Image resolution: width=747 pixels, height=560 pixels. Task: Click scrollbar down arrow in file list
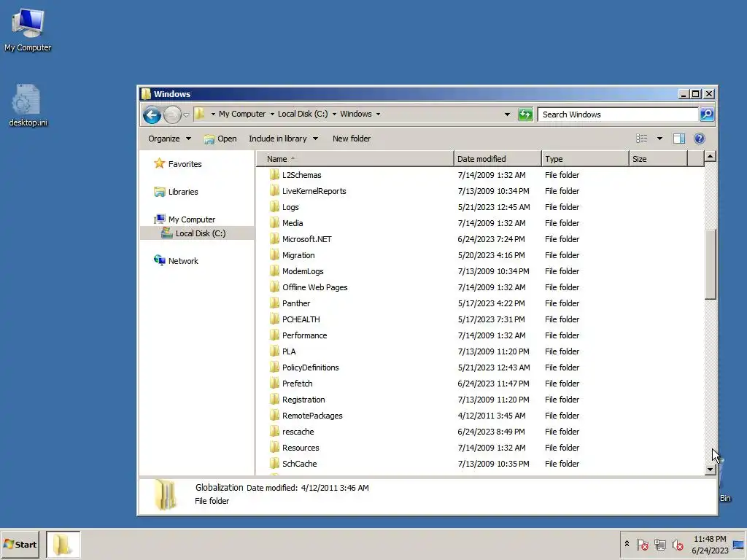pos(711,470)
